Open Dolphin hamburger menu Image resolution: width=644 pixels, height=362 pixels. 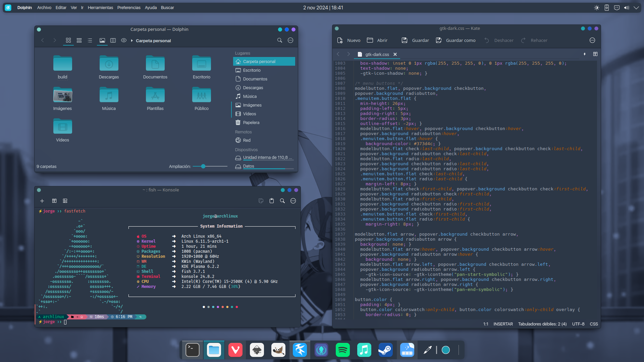(290, 40)
